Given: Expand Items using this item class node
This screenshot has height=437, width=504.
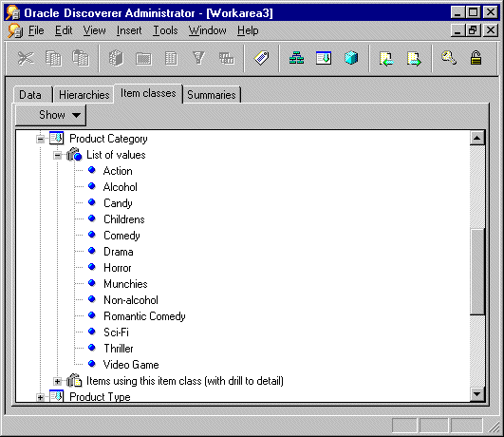Looking at the screenshot, I should point(57,382).
